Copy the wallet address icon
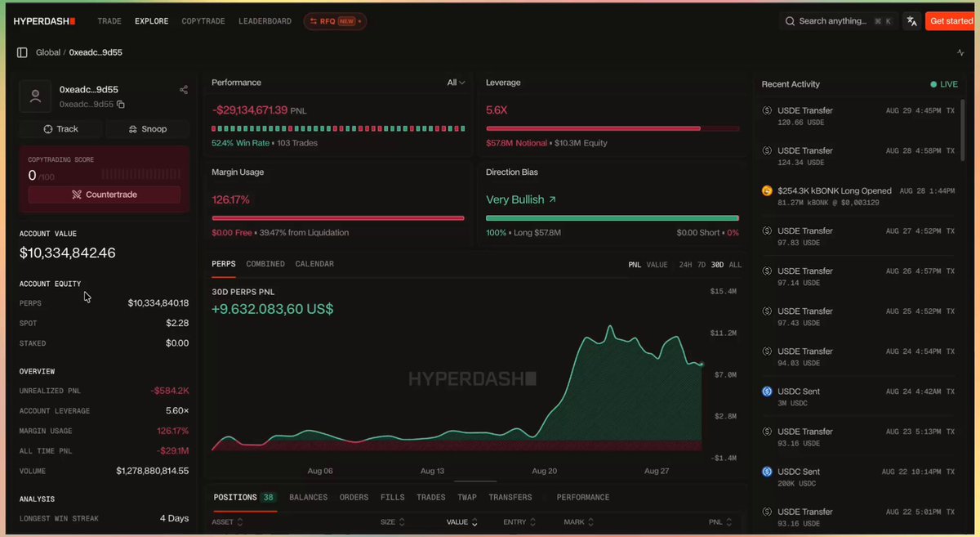This screenshot has height=537, width=980. [121, 105]
